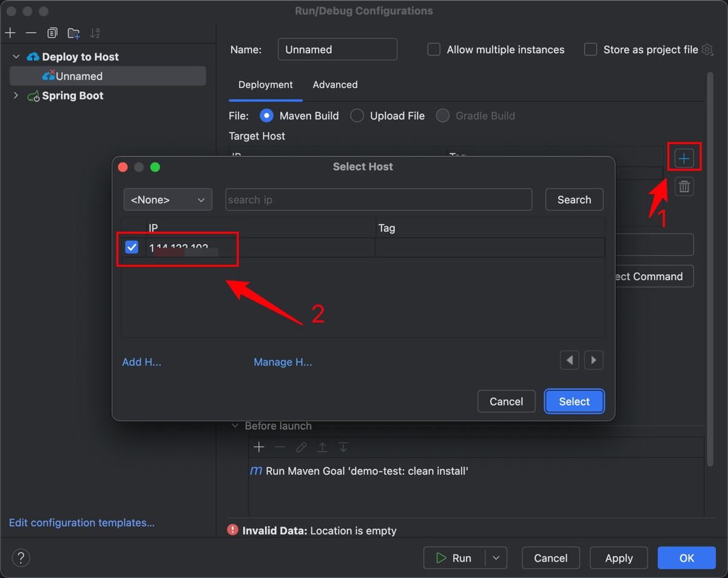Click the add new configuration plus icon
Viewport: 728px width, 578px height.
click(10, 33)
